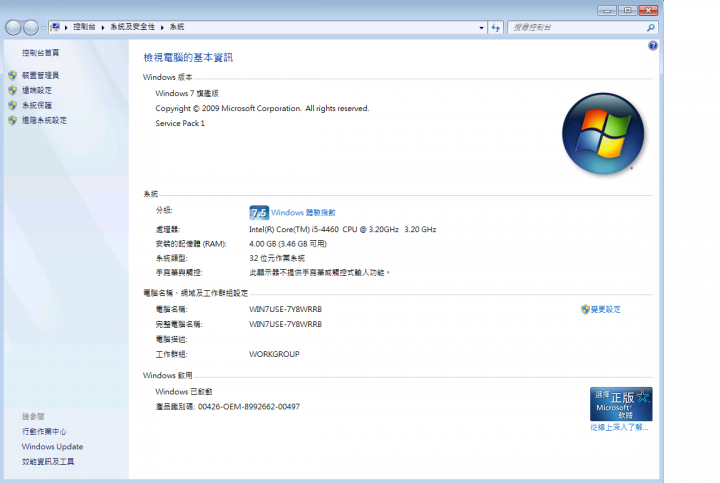
Task: Click shield icon beside 進階系統設定
Action: 12,120
